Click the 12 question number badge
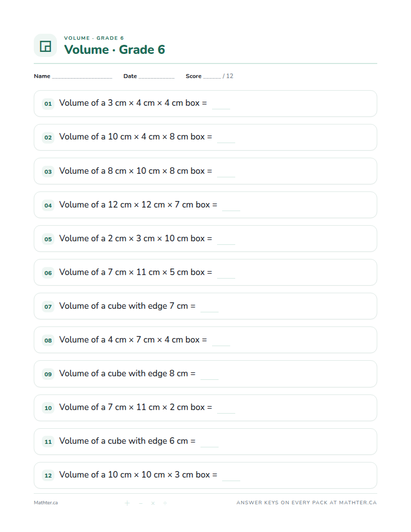Image resolution: width=411 pixels, height=532 pixels. pos(48,476)
